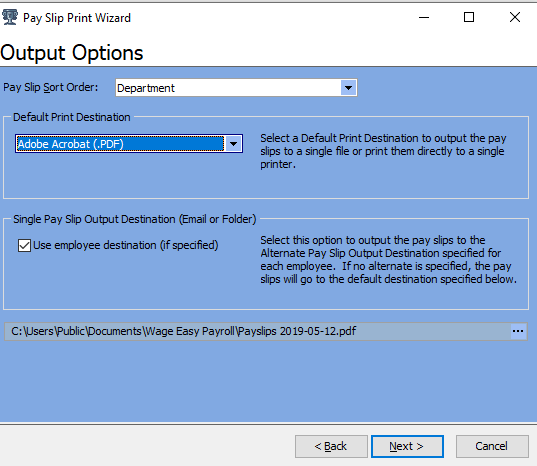
Task: Click the Output Options heading
Action: (x=72, y=53)
